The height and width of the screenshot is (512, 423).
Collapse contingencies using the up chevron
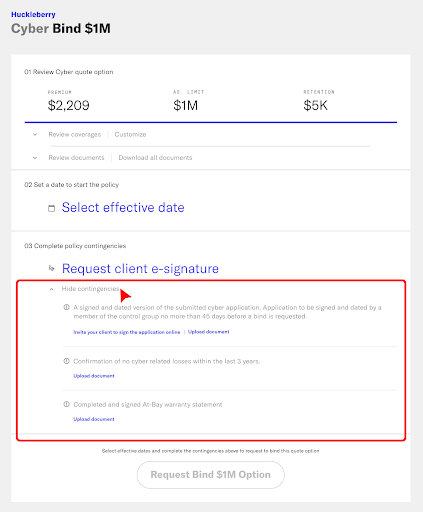point(51,289)
